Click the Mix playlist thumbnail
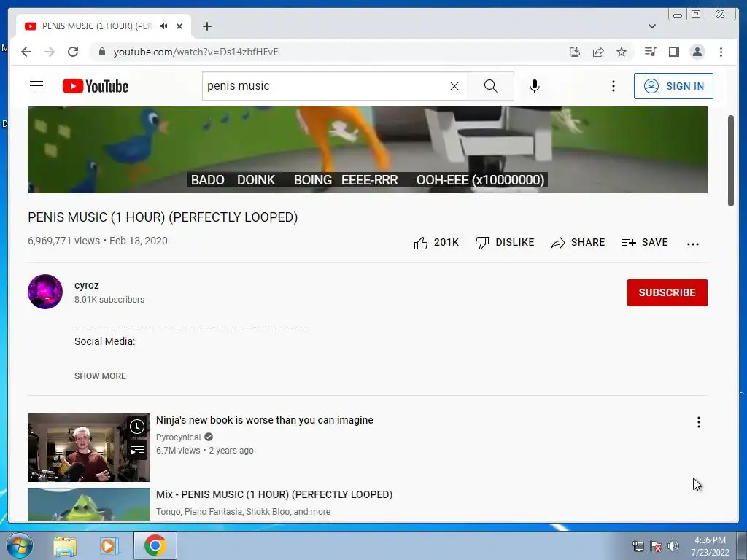This screenshot has width=747, height=560. point(88,505)
